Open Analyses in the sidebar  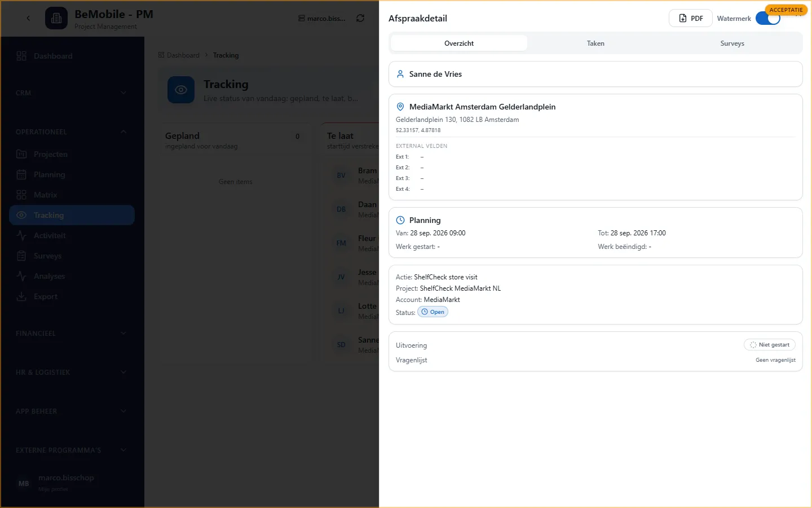point(72,276)
